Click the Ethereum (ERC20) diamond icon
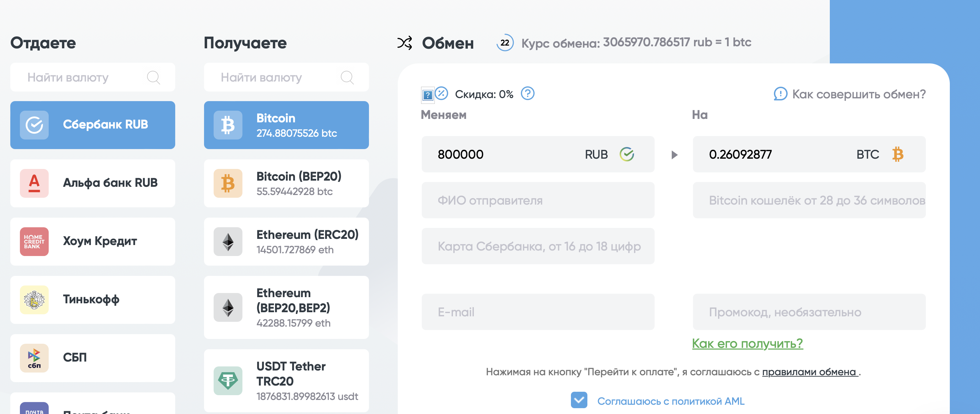This screenshot has height=414, width=980. (228, 241)
